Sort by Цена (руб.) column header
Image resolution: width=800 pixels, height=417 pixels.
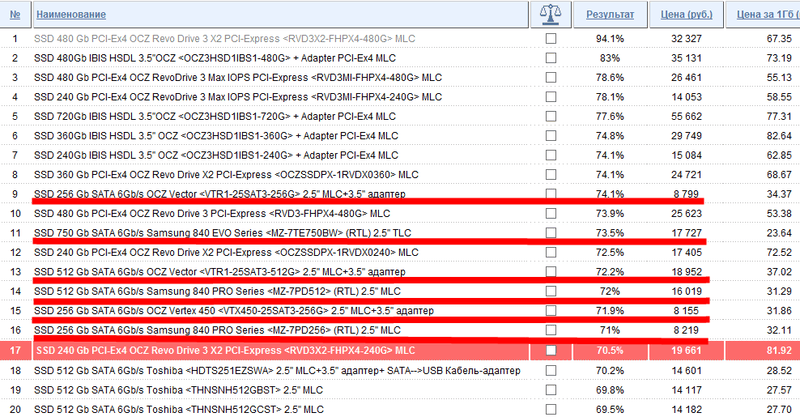click(x=686, y=15)
